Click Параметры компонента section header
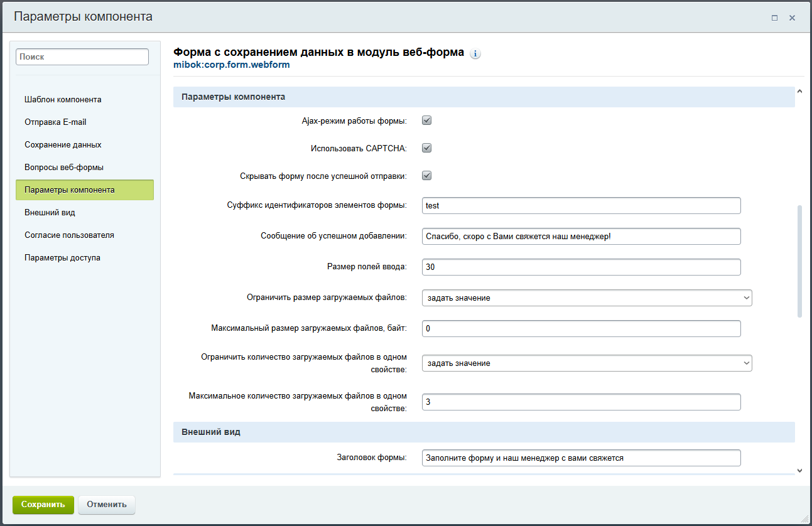 pyautogui.click(x=484, y=97)
